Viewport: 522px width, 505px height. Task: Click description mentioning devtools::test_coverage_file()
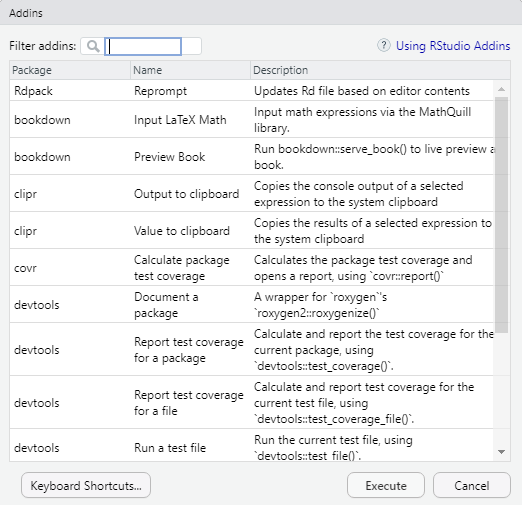tap(364, 403)
